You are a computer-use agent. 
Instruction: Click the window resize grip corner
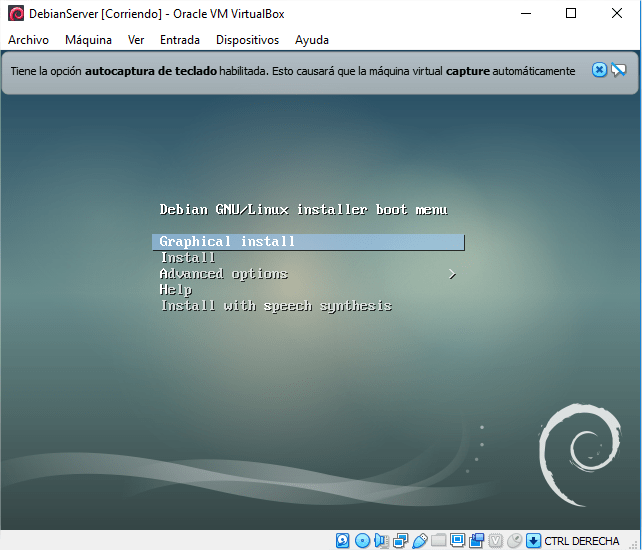pyautogui.click(x=634, y=543)
